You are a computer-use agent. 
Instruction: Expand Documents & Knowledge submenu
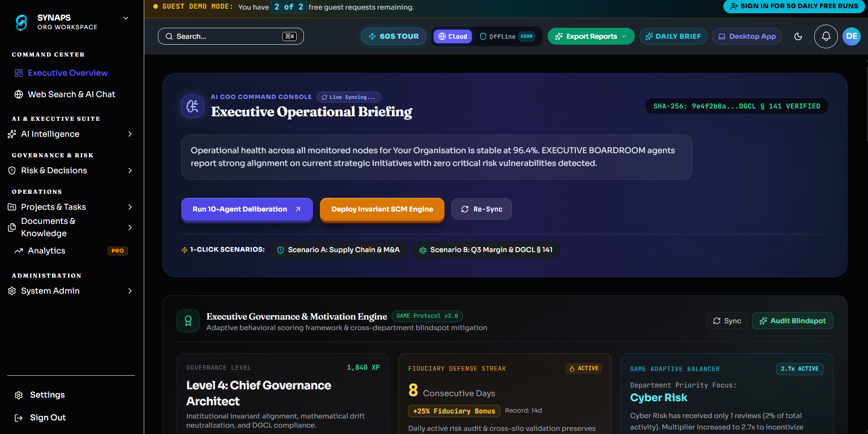[130, 227]
